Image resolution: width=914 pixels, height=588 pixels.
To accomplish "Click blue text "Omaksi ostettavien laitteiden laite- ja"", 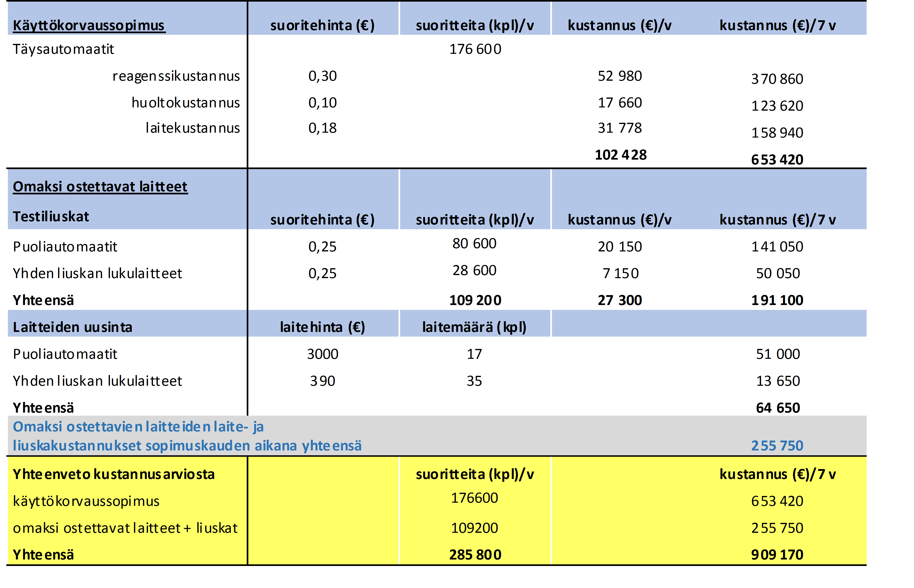I will click(x=138, y=427).
